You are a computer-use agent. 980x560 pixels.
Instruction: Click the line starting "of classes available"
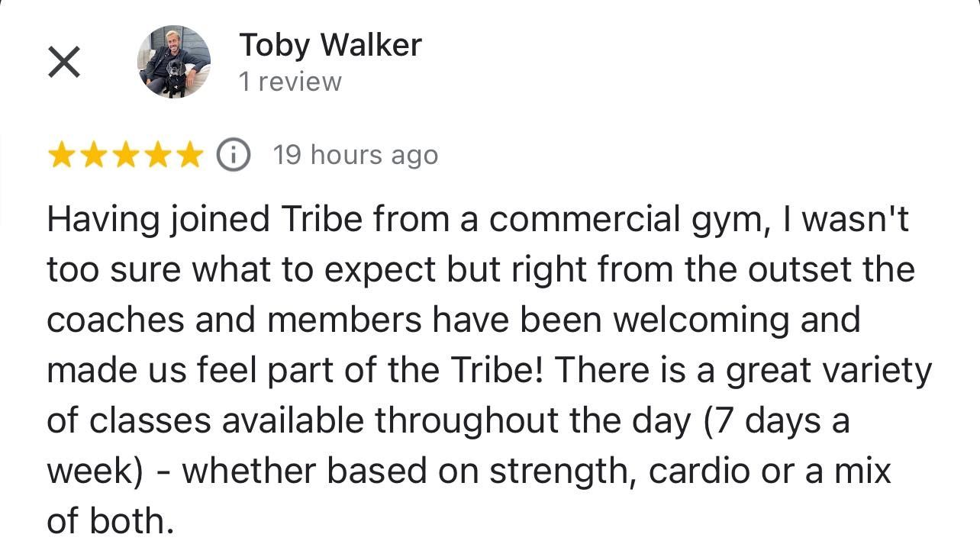(447, 421)
